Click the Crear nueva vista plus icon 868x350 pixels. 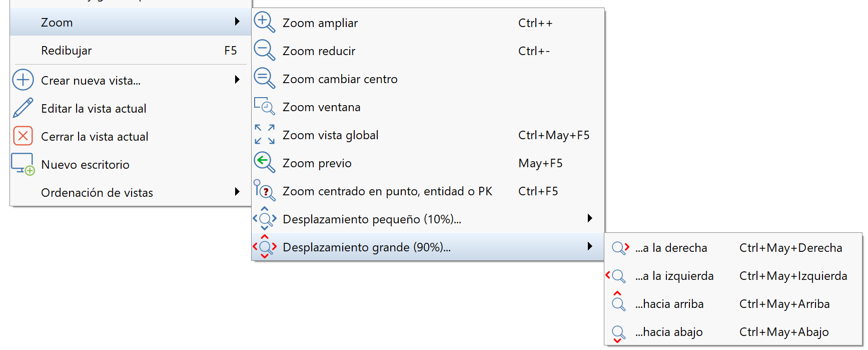pos(23,80)
